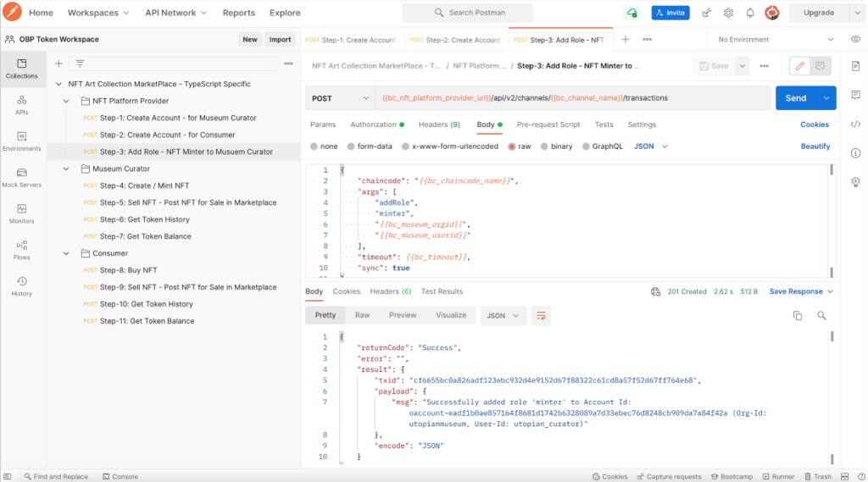Toggle word wrap icon in response toolbar

click(541, 315)
